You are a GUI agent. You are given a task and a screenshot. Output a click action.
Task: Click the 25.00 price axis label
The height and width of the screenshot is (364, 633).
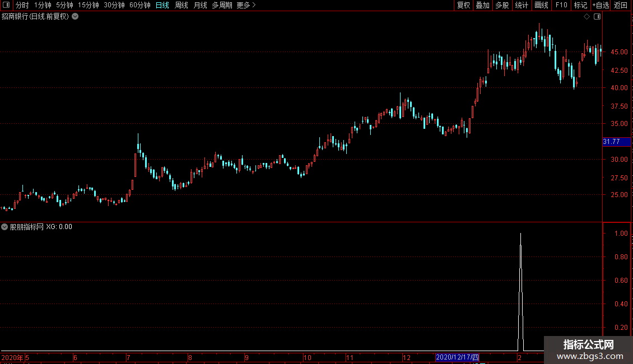point(619,195)
